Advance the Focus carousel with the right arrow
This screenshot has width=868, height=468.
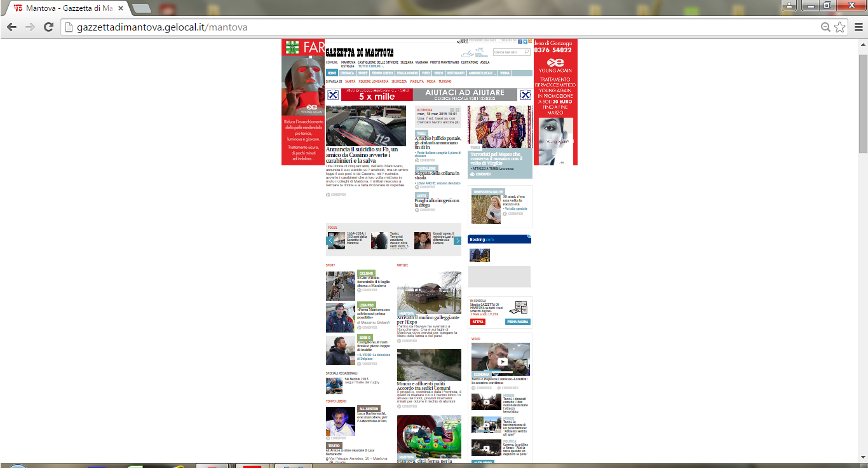coord(457,240)
